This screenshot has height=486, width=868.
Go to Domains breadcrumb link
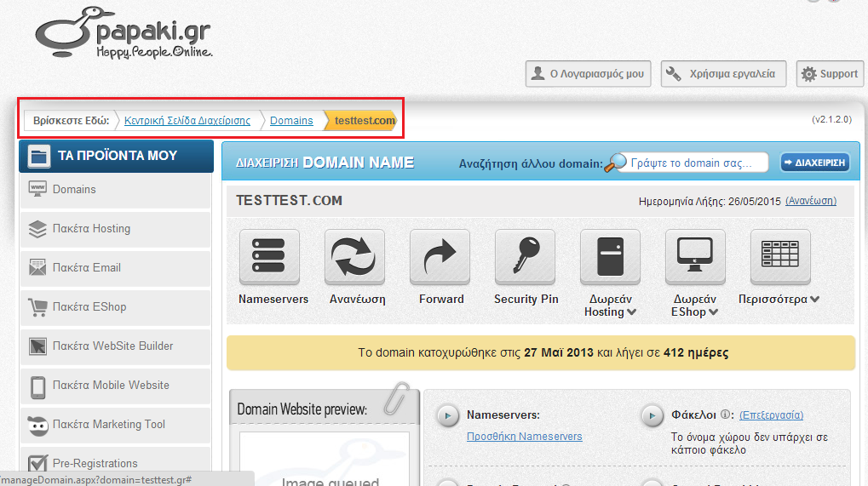(x=291, y=121)
